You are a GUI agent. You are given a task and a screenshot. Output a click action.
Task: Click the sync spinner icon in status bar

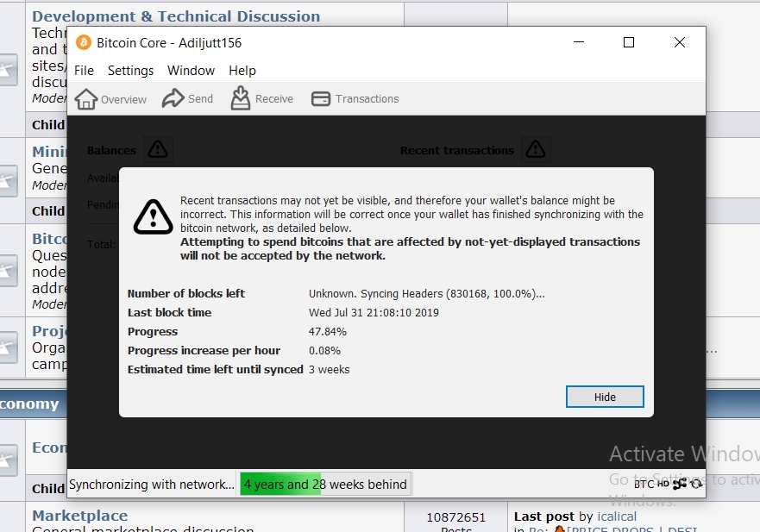tap(696, 484)
